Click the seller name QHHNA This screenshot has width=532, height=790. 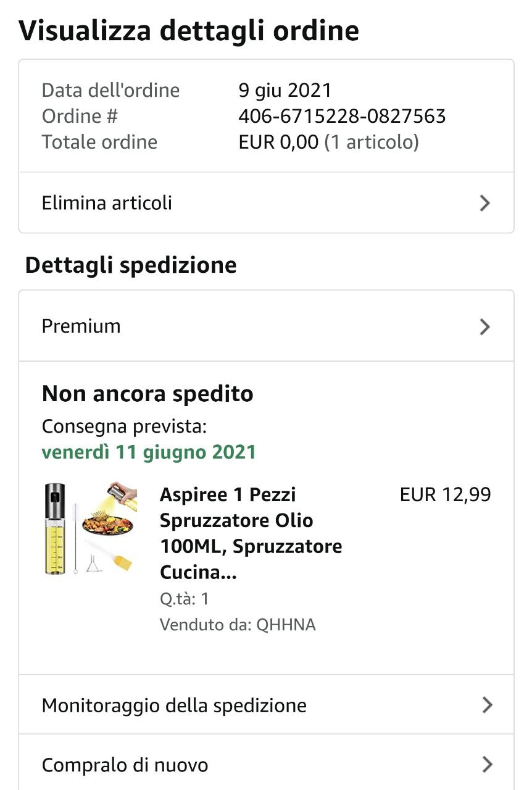point(286,625)
